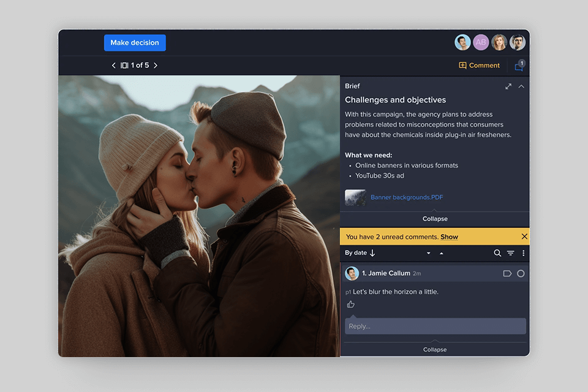The height and width of the screenshot is (392, 588).
Task: Click the Make decision button
Action: point(135,43)
